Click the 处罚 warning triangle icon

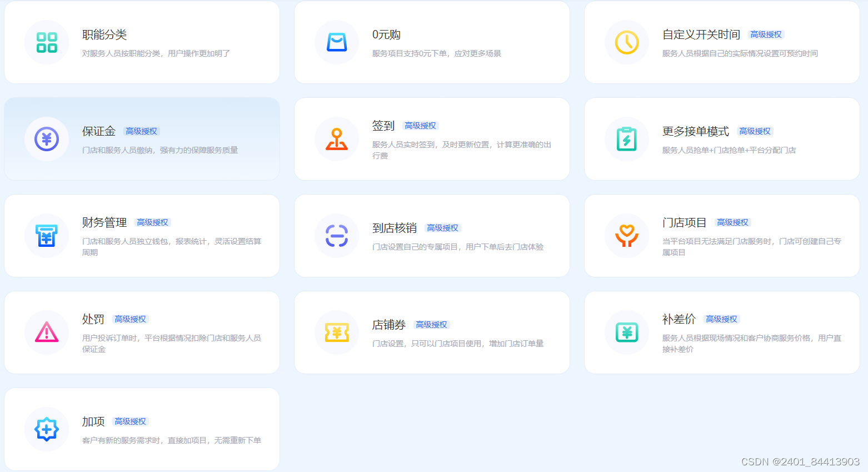click(47, 332)
